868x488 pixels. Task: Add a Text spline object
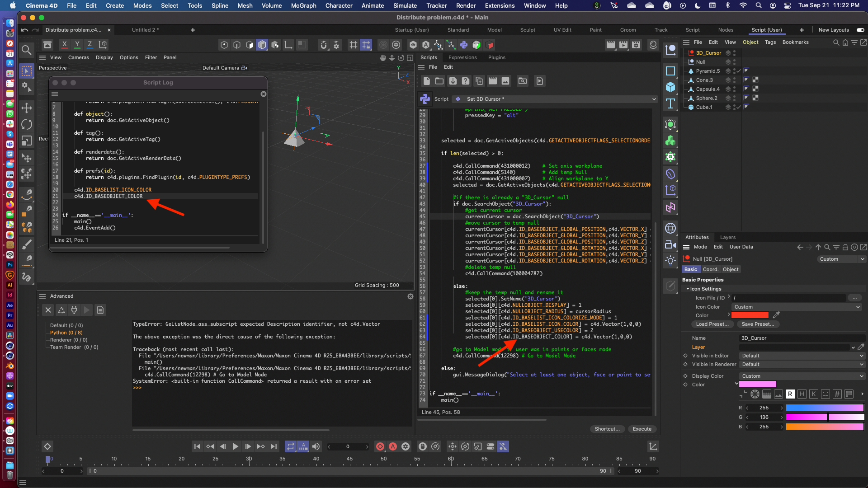coord(670,103)
